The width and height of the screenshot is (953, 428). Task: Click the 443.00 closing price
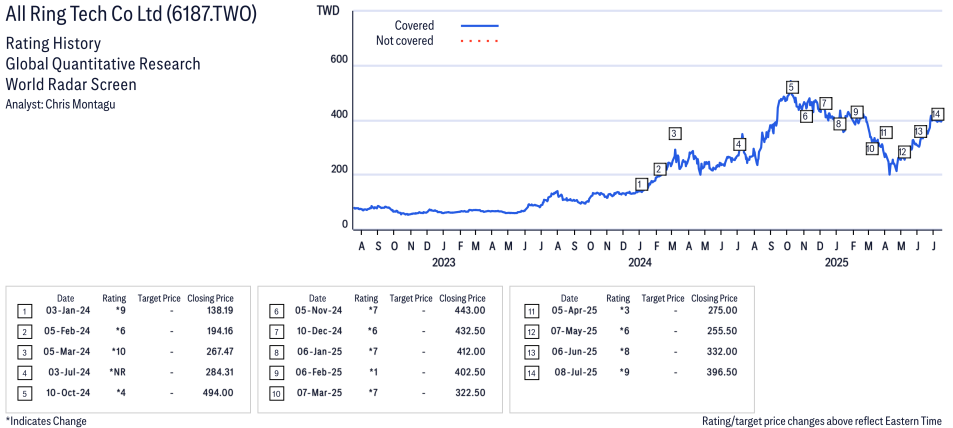tap(470, 311)
